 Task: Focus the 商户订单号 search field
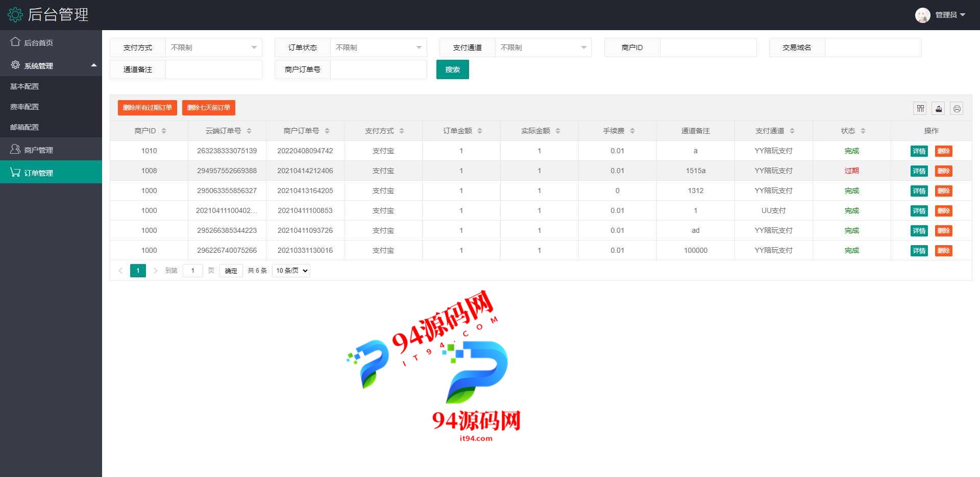click(x=378, y=69)
